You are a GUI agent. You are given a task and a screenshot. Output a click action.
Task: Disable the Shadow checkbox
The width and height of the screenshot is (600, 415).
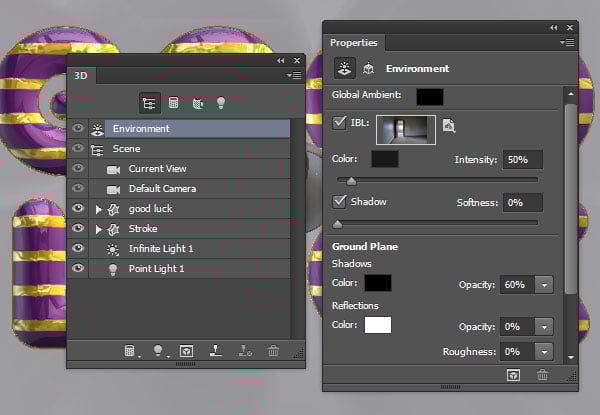click(340, 202)
